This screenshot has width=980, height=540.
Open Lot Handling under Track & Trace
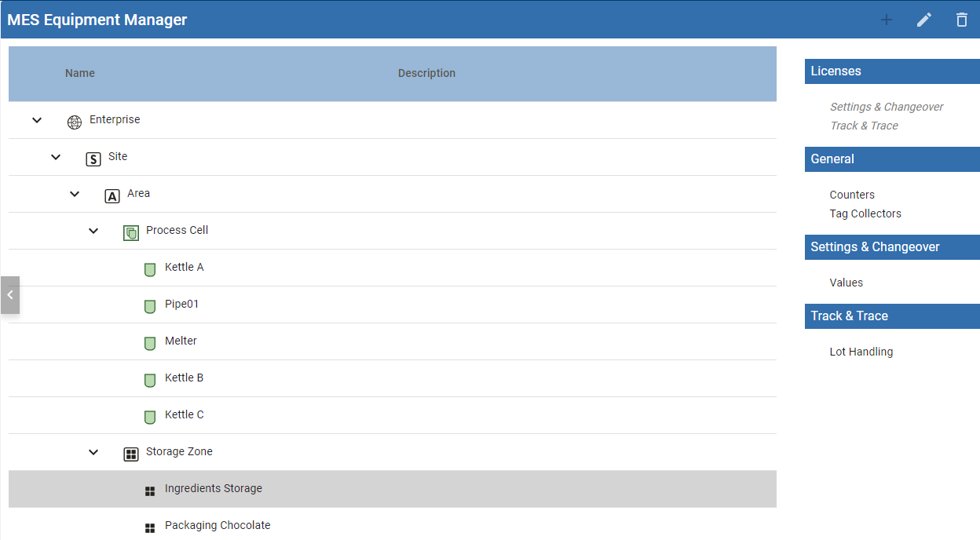[x=861, y=352]
